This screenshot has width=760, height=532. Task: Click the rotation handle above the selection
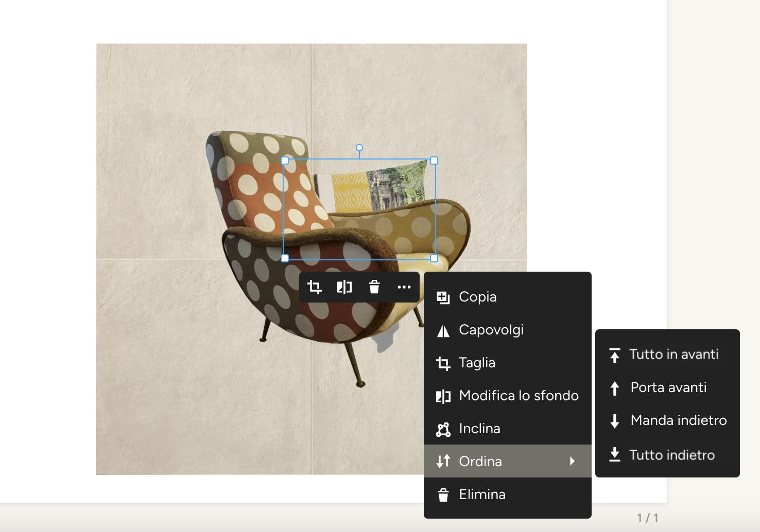pyautogui.click(x=359, y=148)
